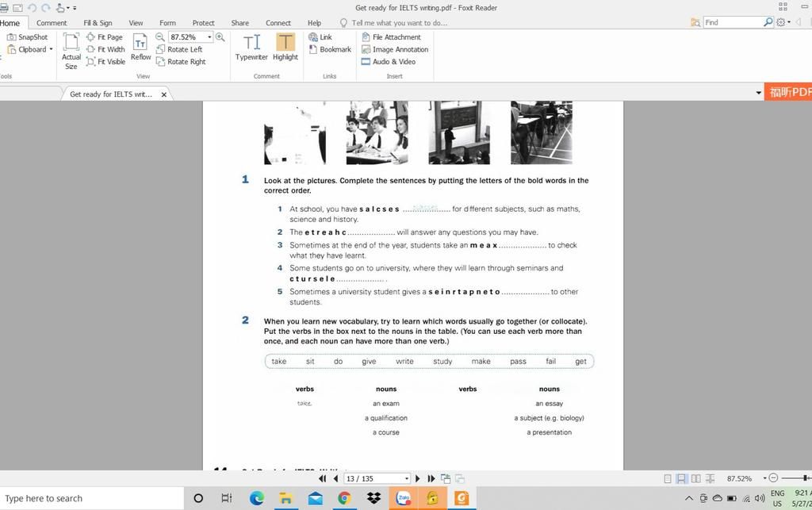812x510 pixels.
Task: Open the Help ribbon tab
Action: click(x=314, y=23)
